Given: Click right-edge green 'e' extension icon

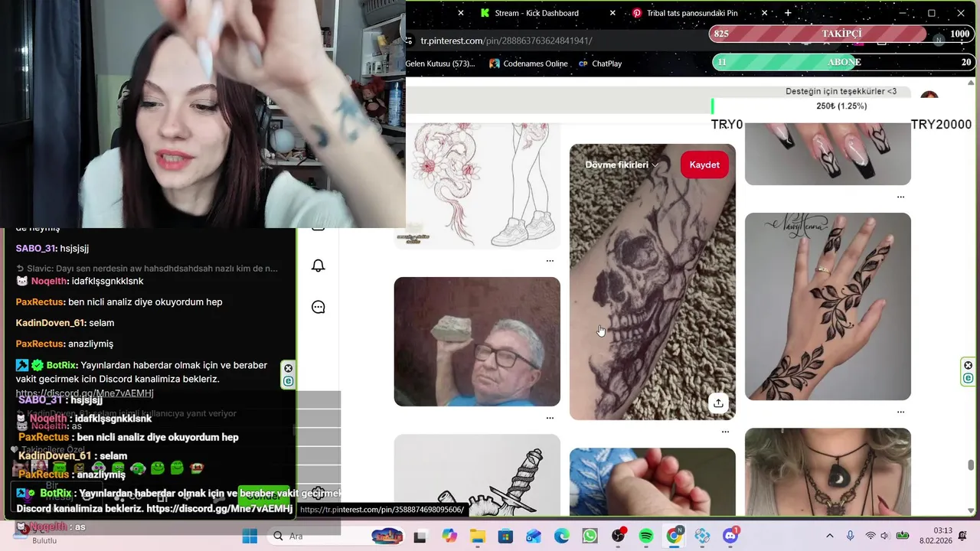Looking at the screenshot, I should pos(968,378).
